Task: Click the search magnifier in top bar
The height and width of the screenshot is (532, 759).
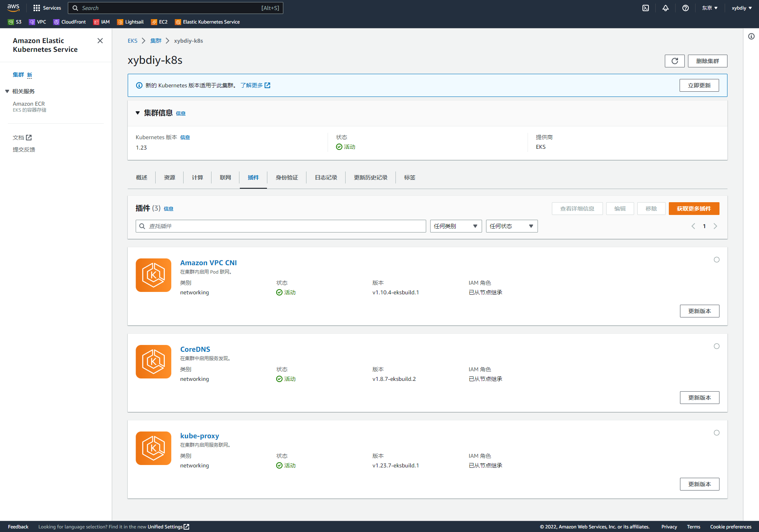Action: (x=75, y=8)
